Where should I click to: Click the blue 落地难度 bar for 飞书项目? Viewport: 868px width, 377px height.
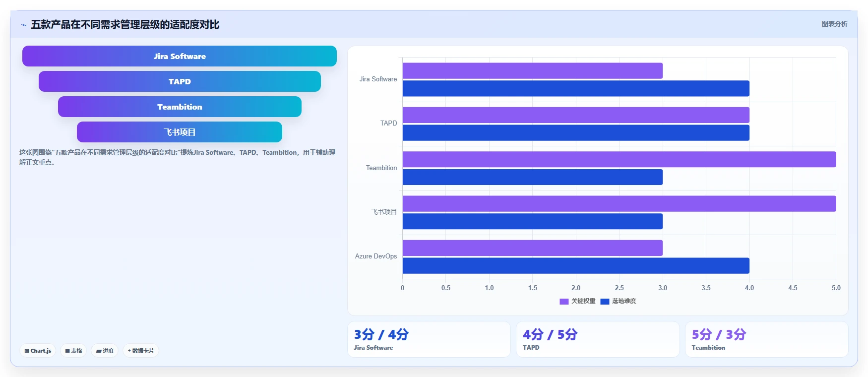[x=532, y=221]
